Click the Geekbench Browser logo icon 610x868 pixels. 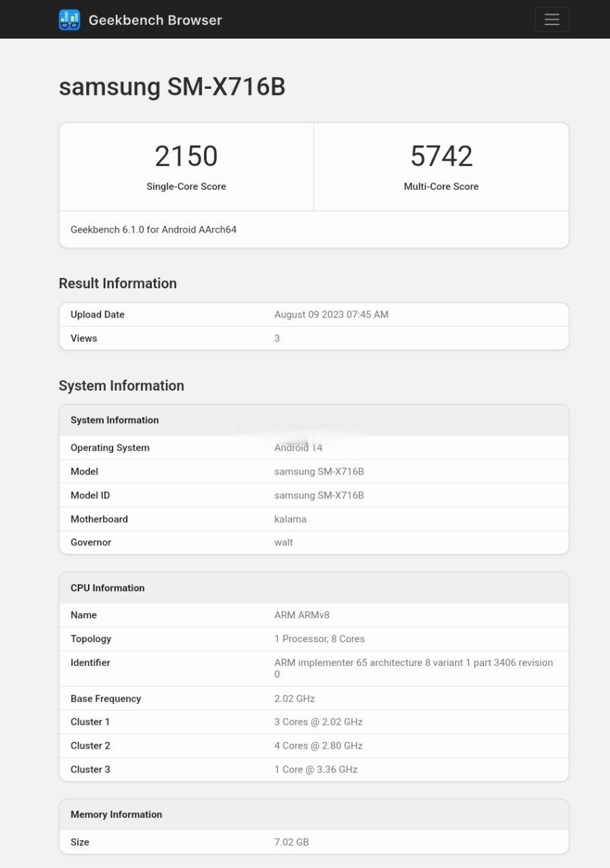point(68,19)
